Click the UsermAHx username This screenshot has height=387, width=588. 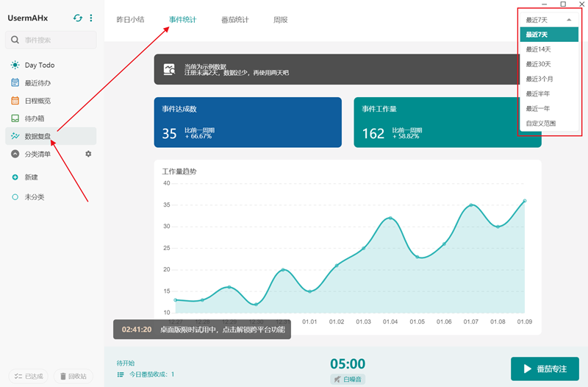click(x=28, y=18)
